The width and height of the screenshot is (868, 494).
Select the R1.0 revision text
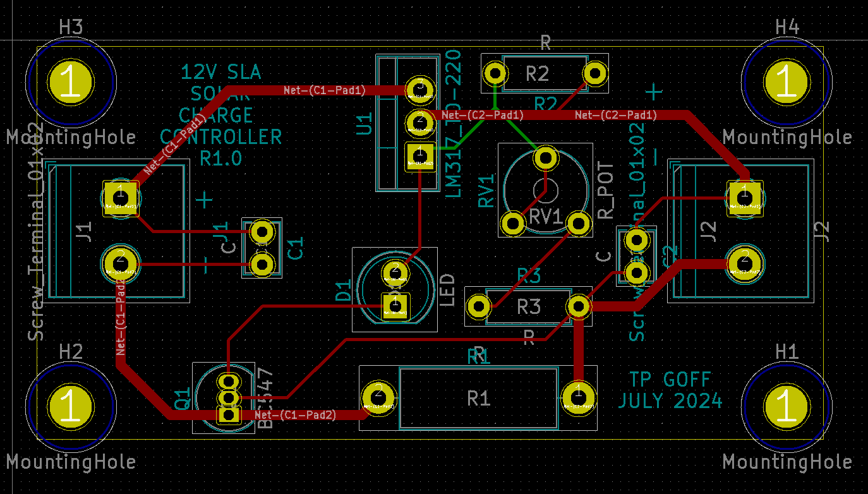[x=221, y=158]
